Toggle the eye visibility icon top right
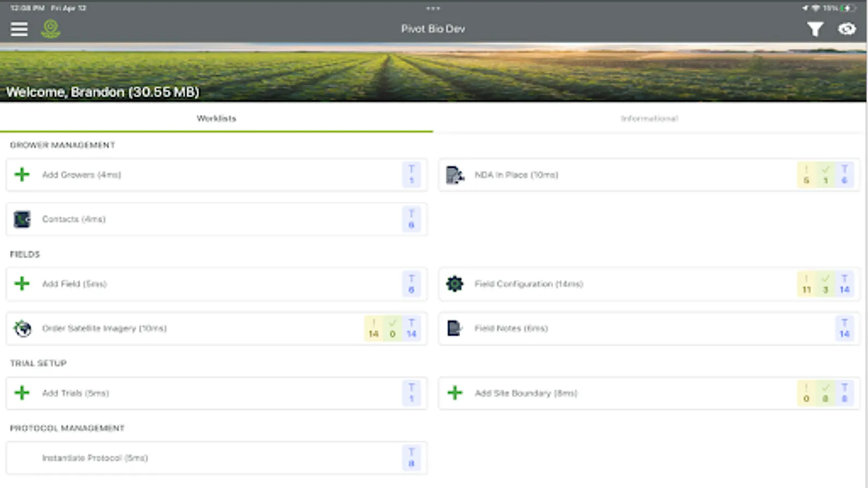 coord(848,29)
